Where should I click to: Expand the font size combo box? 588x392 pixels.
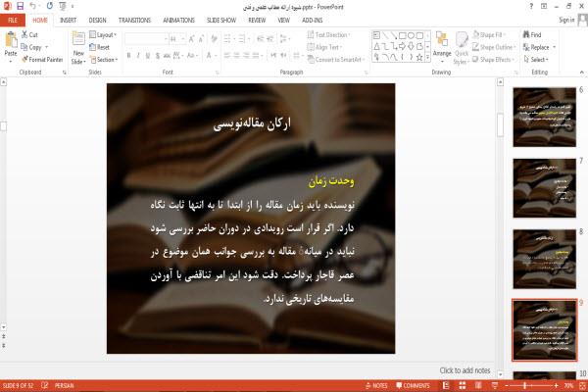[183, 38]
